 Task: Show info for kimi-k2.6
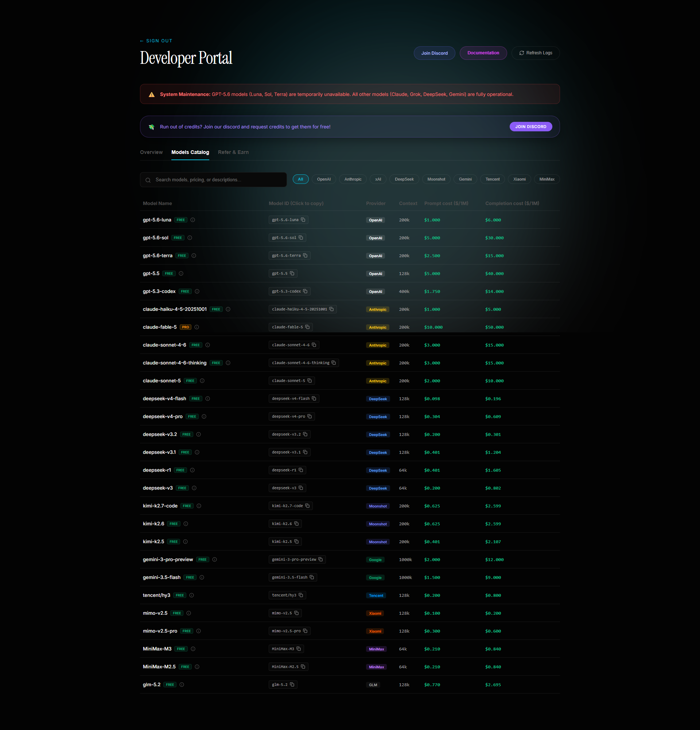pos(186,524)
